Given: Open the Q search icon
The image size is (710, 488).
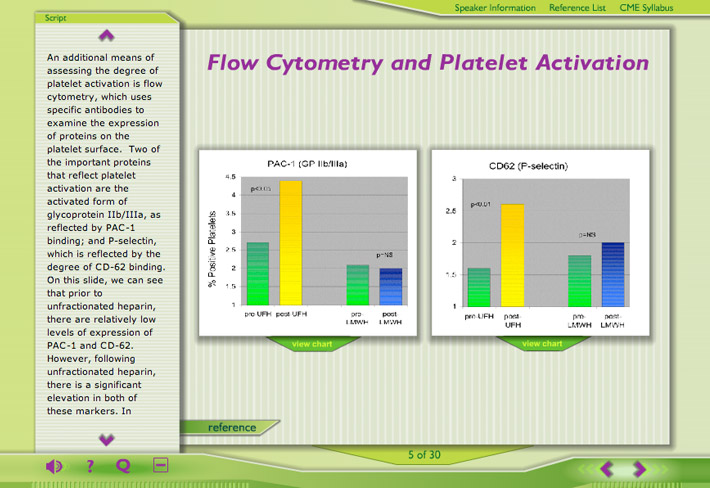Looking at the screenshot, I should [x=123, y=466].
